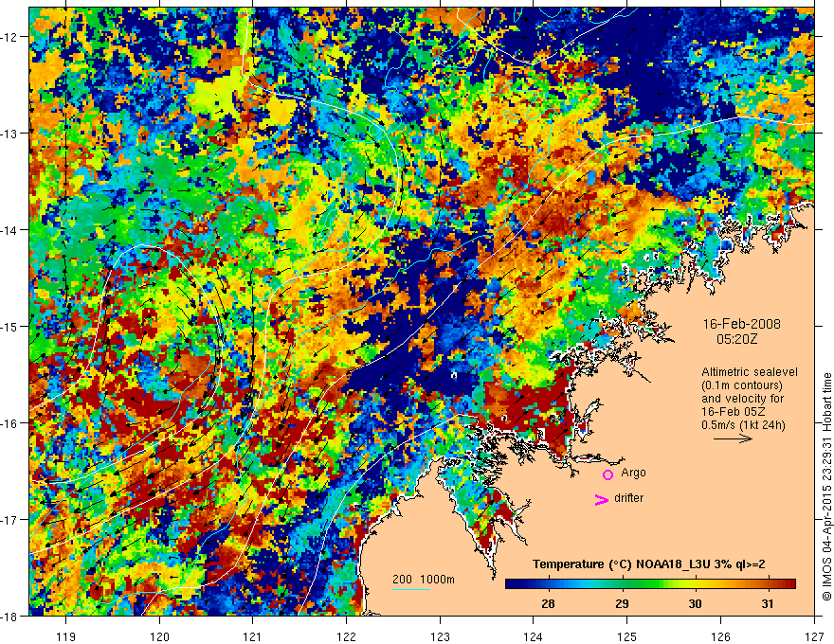Click the '123' longitude axis label
Image resolution: width=834 pixels, height=644 pixels.
[440, 636]
